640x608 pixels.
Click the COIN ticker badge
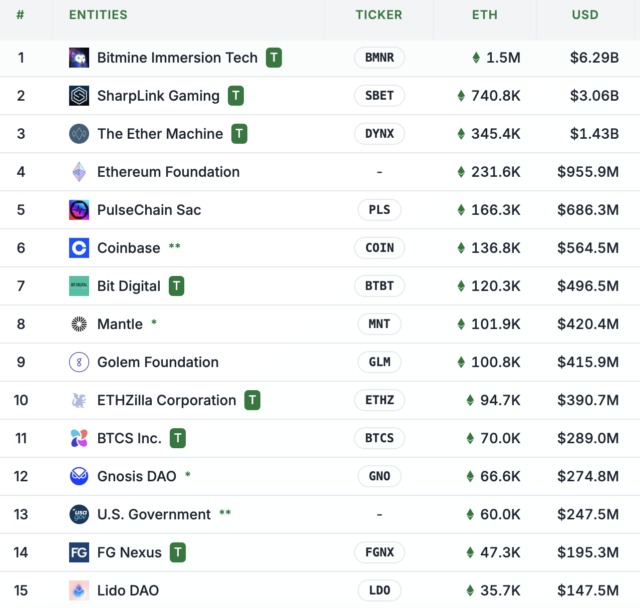pyautogui.click(x=379, y=248)
